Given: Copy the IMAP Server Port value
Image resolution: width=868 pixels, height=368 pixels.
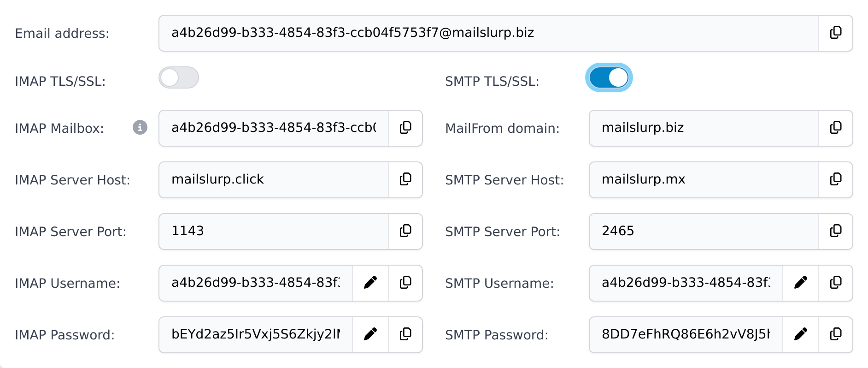Looking at the screenshot, I should 405,231.
